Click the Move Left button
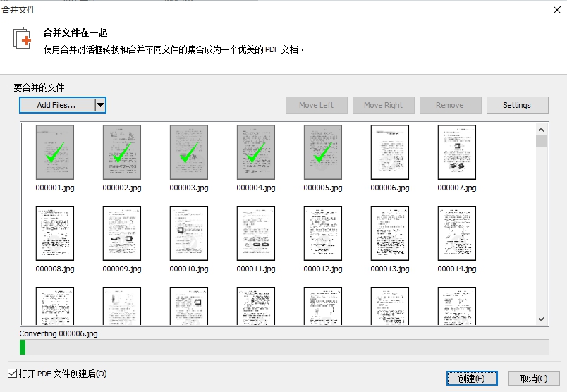567x392 pixels. [316, 105]
